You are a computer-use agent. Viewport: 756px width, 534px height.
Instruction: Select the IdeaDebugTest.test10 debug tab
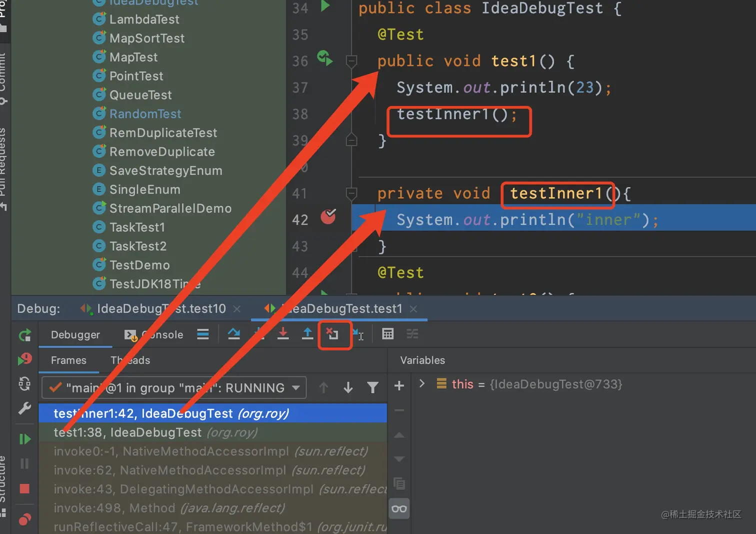[x=161, y=309]
